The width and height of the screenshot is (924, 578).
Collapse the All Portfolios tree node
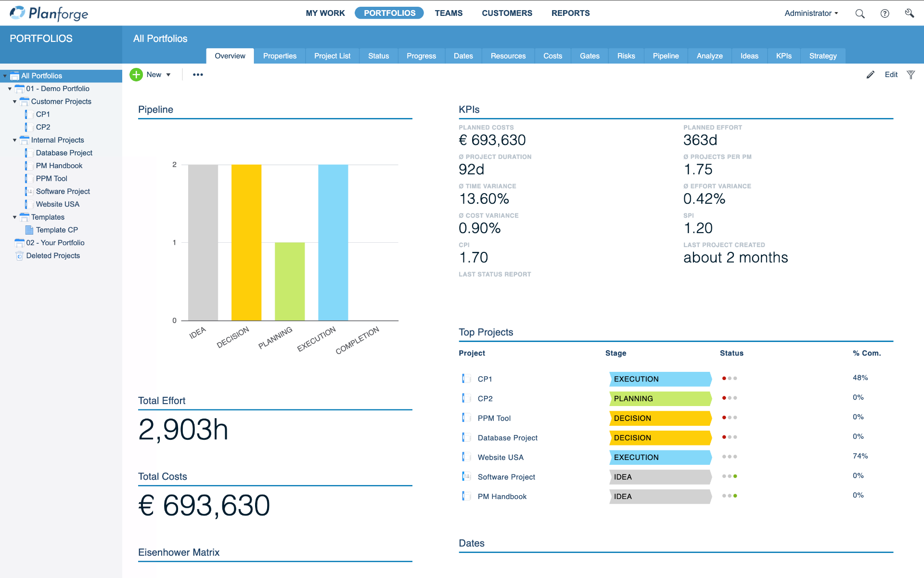[5, 76]
